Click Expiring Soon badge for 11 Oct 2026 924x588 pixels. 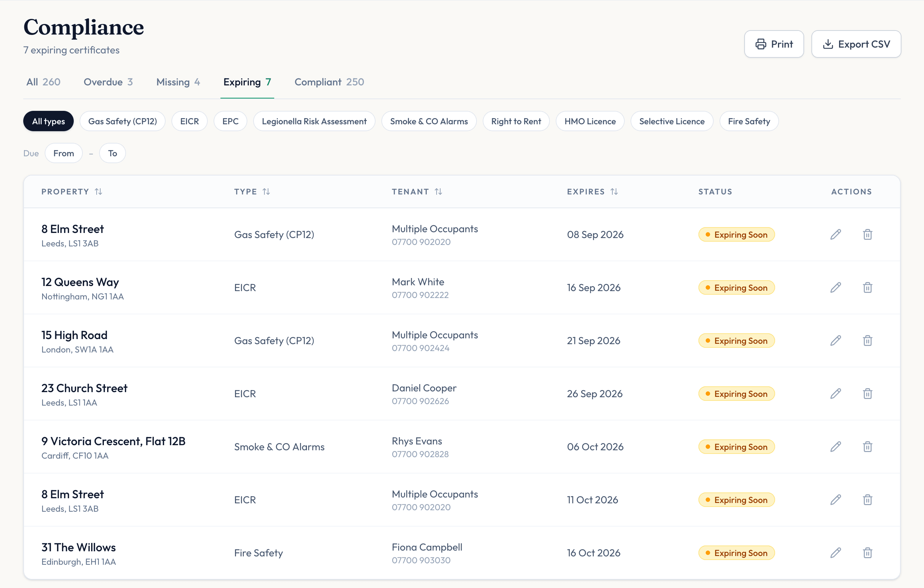pyautogui.click(x=736, y=500)
